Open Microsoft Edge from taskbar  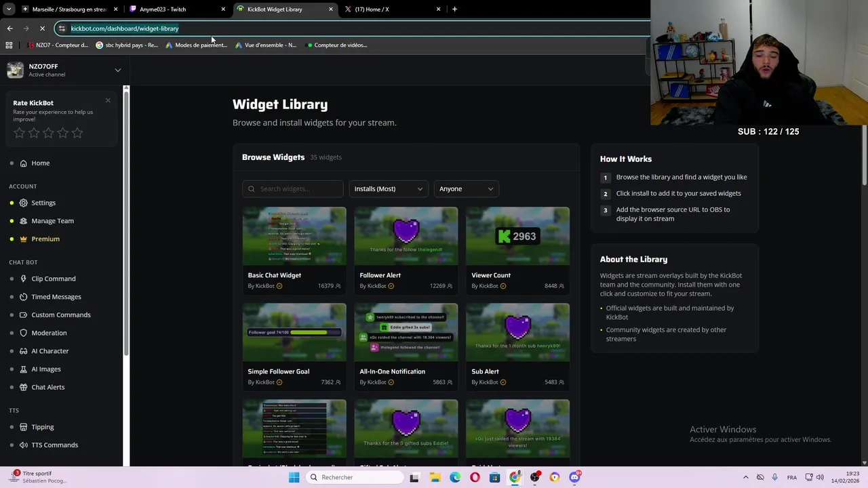(455, 477)
